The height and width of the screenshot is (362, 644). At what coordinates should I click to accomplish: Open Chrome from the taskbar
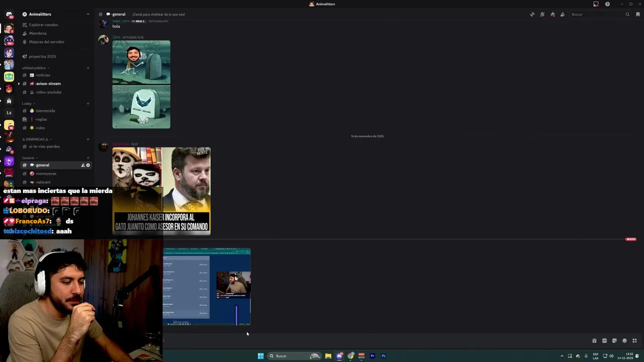tap(351, 356)
